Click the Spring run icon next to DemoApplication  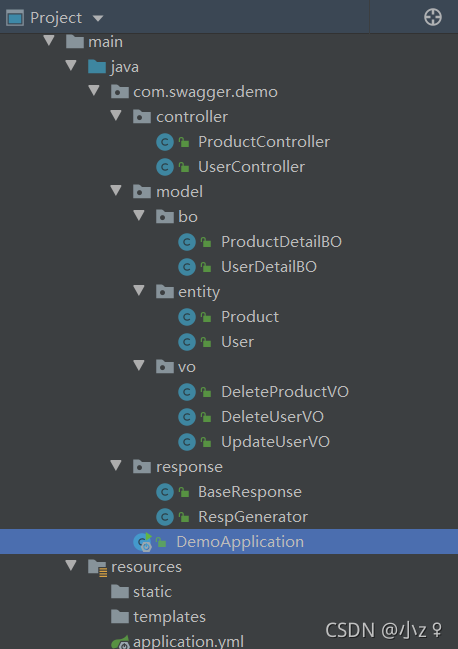click(x=143, y=542)
